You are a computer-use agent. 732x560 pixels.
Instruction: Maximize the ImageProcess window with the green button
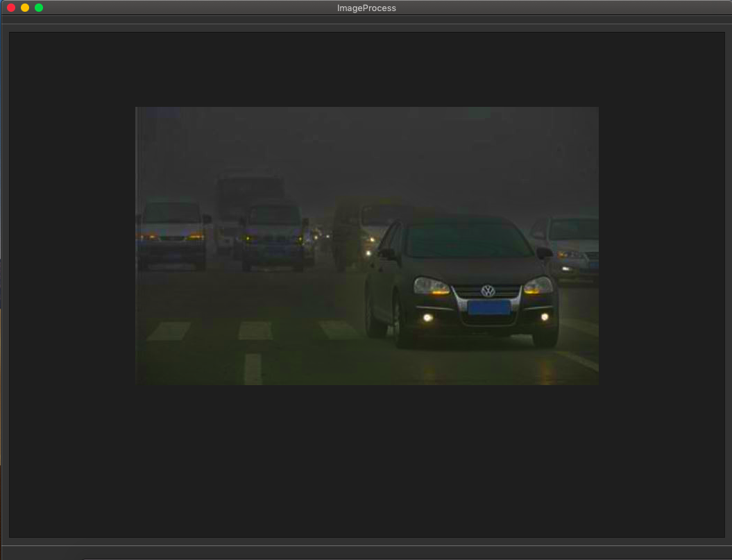39,8
